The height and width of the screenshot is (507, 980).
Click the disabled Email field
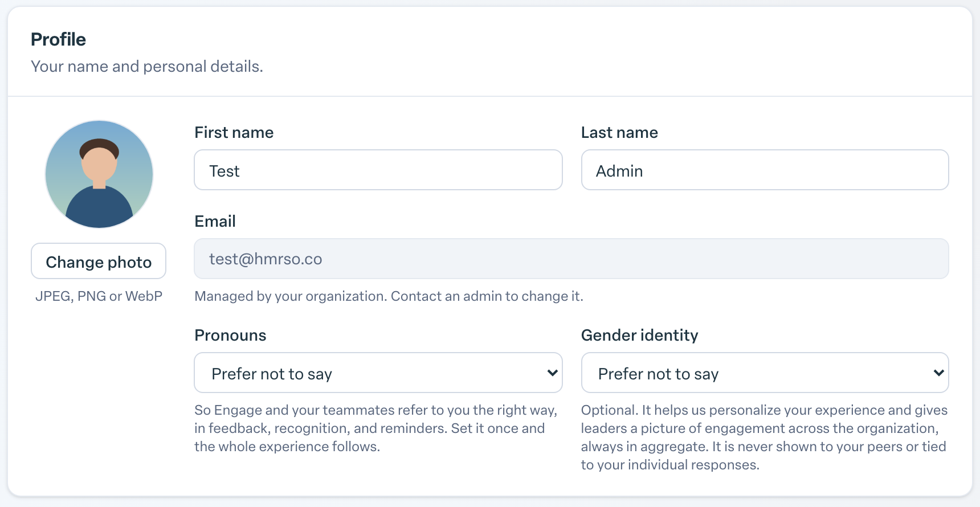571,259
